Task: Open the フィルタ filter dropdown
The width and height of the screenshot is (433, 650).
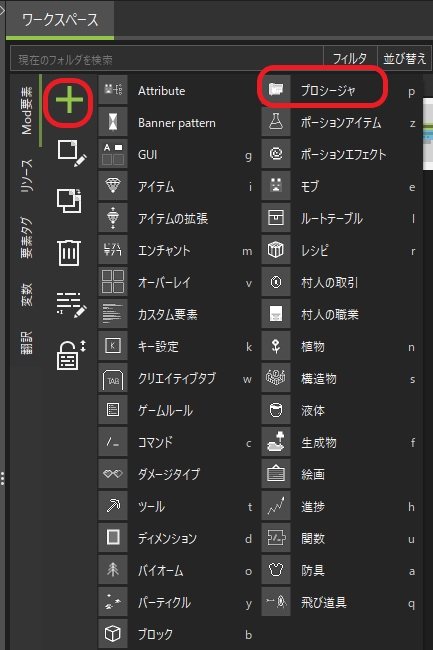Action: tap(350, 58)
